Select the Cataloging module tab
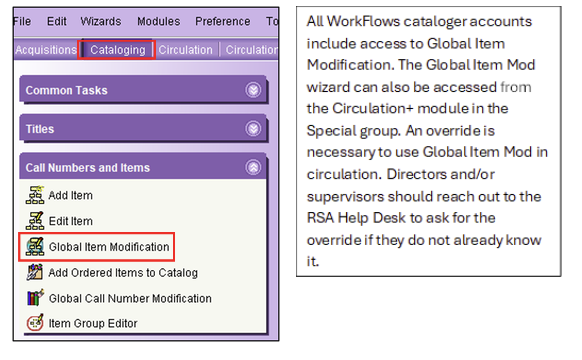Screen dimensions: 582x360 coord(117,50)
